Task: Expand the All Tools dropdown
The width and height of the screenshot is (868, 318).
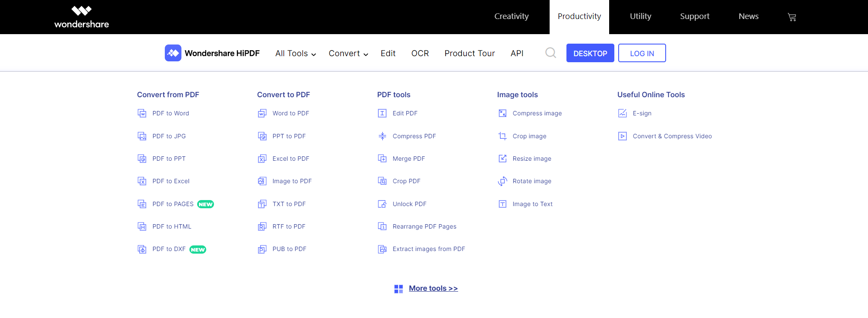Action: [296, 53]
